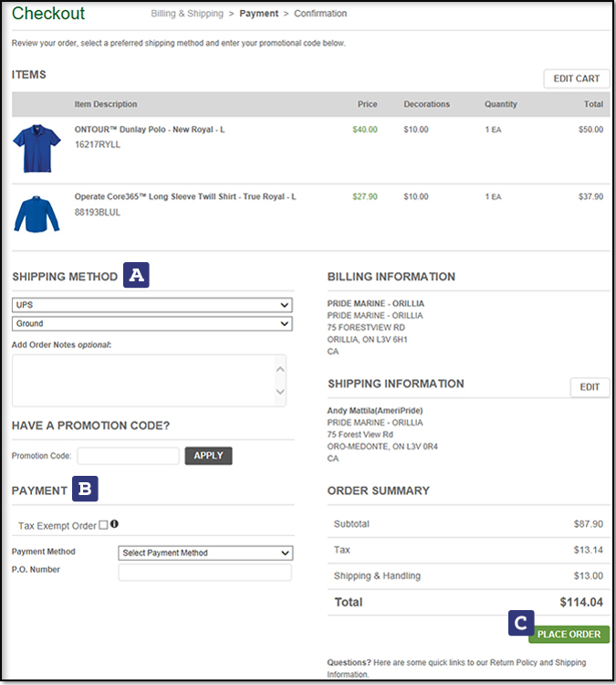Go to Billing & Shipping step

pyautogui.click(x=186, y=14)
